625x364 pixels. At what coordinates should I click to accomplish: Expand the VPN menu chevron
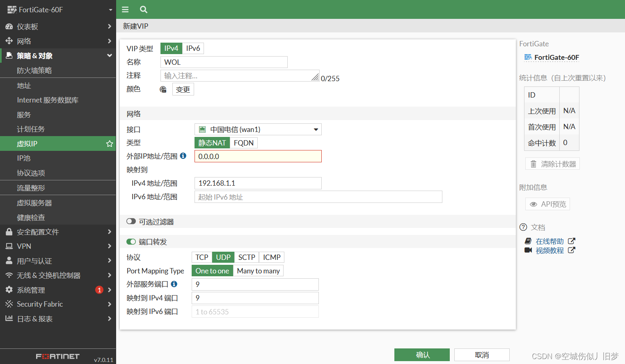(x=109, y=246)
